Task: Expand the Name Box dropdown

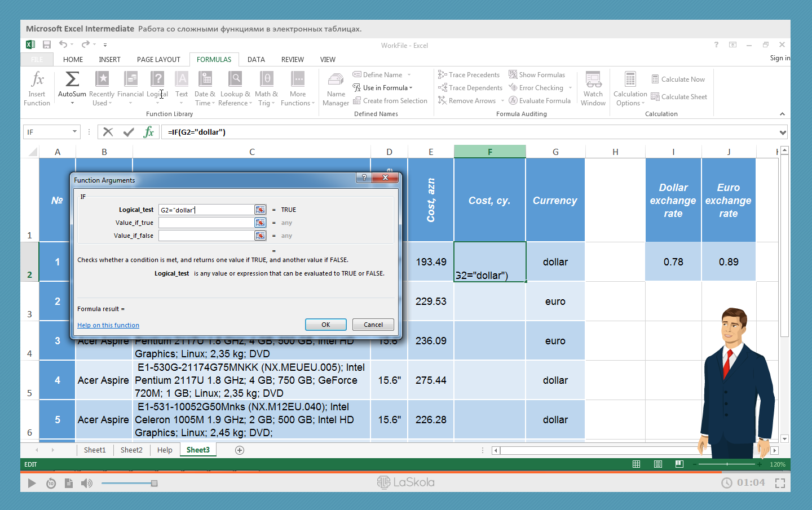Action: [x=74, y=132]
